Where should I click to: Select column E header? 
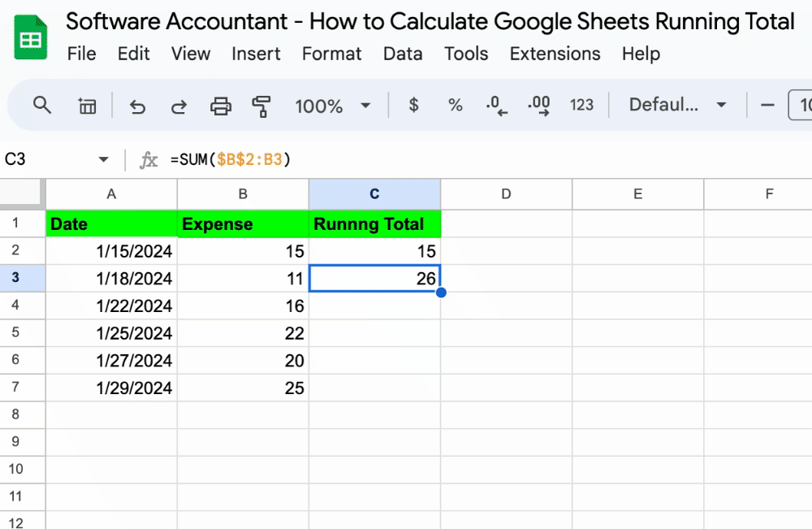638,194
